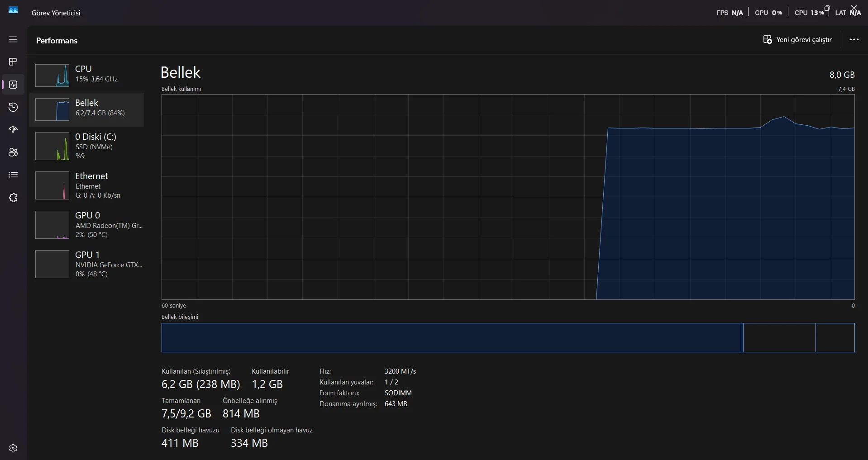Click the "CPU 13%" overlay readout
Viewport: 868px width, 460px height.
point(810,13)
